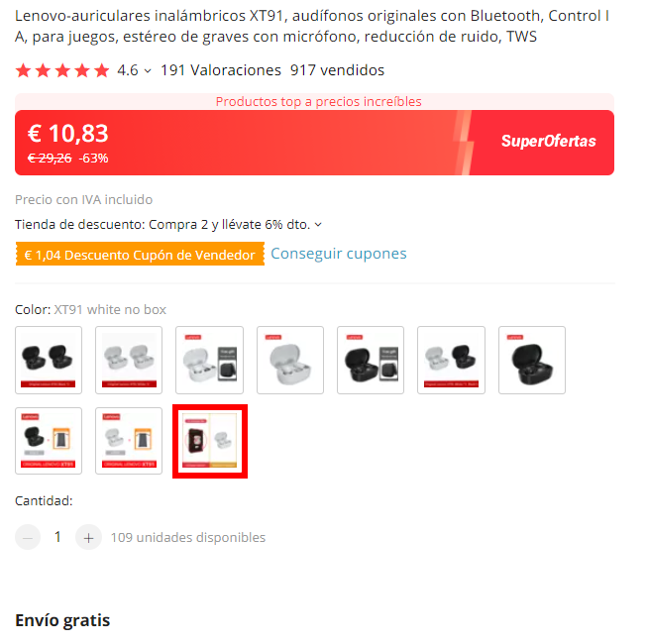Choose the two white earbuds variant
Image resolution: width=647 pixels, height=644 pixels.
click(129, 360)
